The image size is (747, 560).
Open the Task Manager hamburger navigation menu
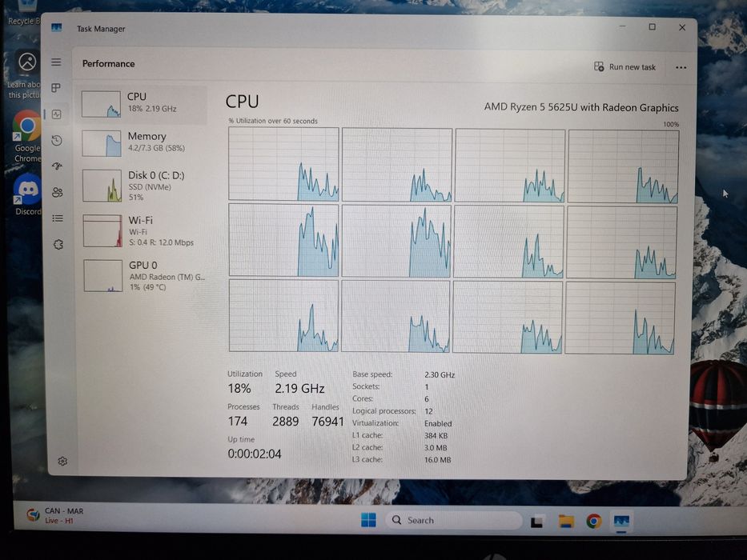tap(56, 62)
